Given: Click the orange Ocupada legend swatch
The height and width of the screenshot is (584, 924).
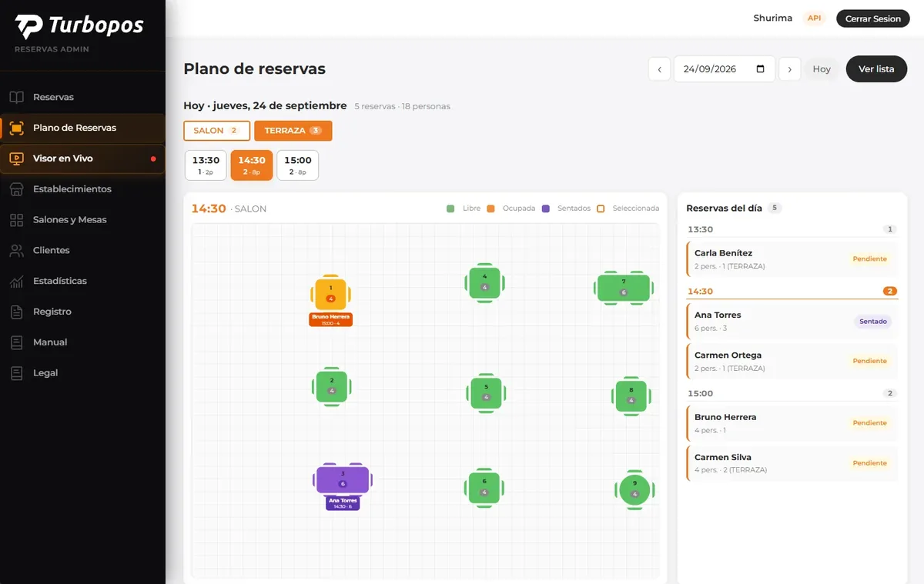Looking at the screenshot, I should [x=490, y=209].
